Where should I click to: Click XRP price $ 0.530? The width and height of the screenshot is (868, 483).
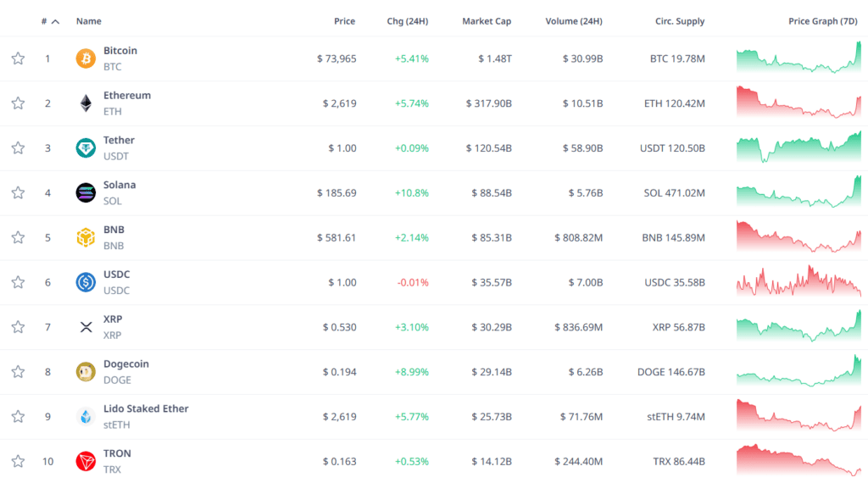(339, 328)
